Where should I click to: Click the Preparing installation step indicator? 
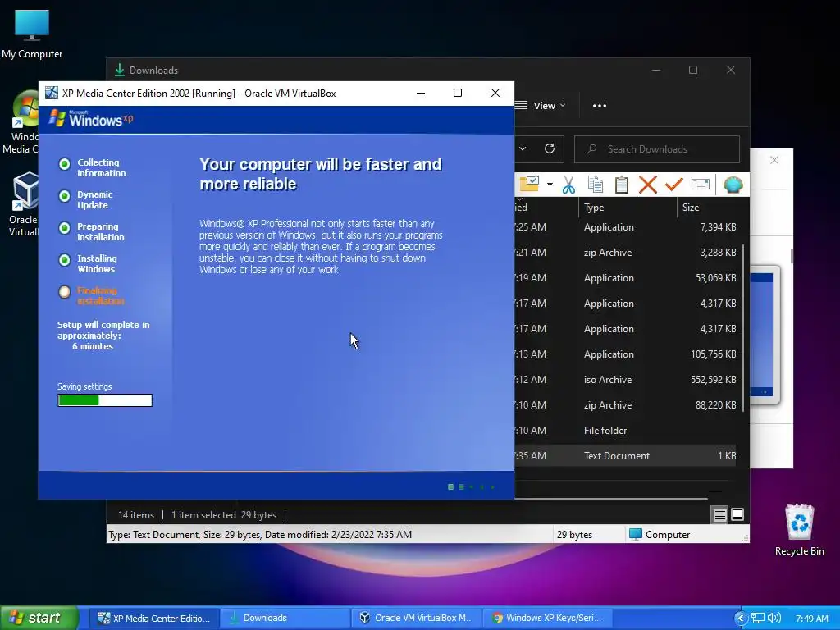tap(64, 228)
